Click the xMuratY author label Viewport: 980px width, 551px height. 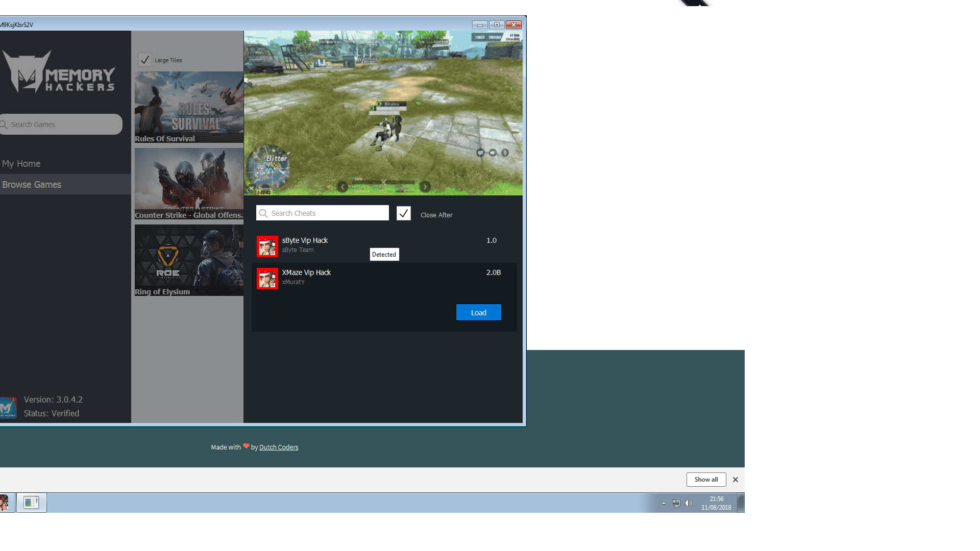click(293, 282)
